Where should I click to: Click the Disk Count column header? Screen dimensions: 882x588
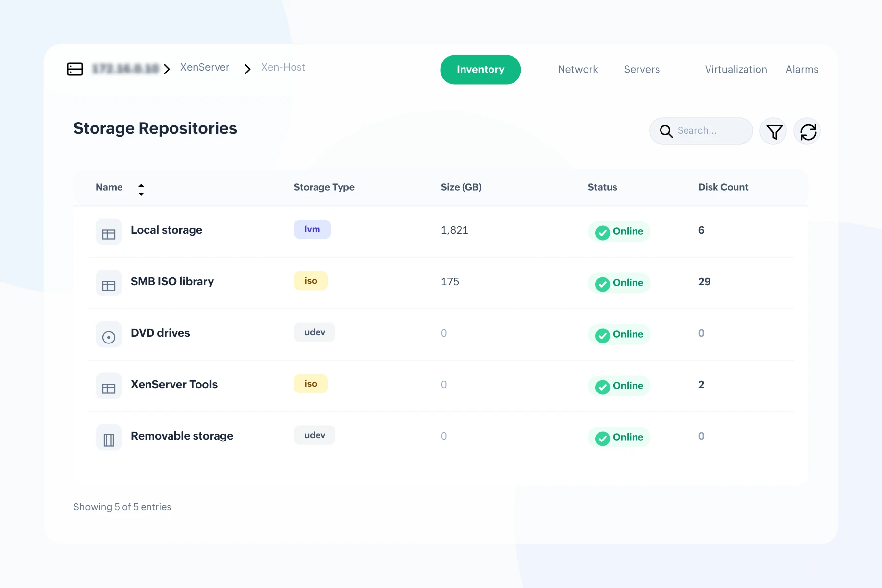723,187
